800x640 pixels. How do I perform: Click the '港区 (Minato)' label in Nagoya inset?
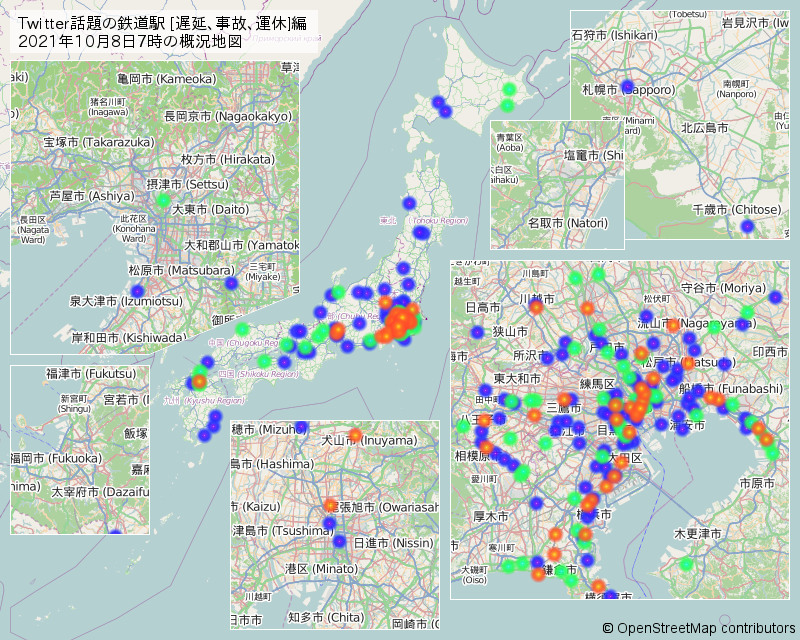coord(321,569)
